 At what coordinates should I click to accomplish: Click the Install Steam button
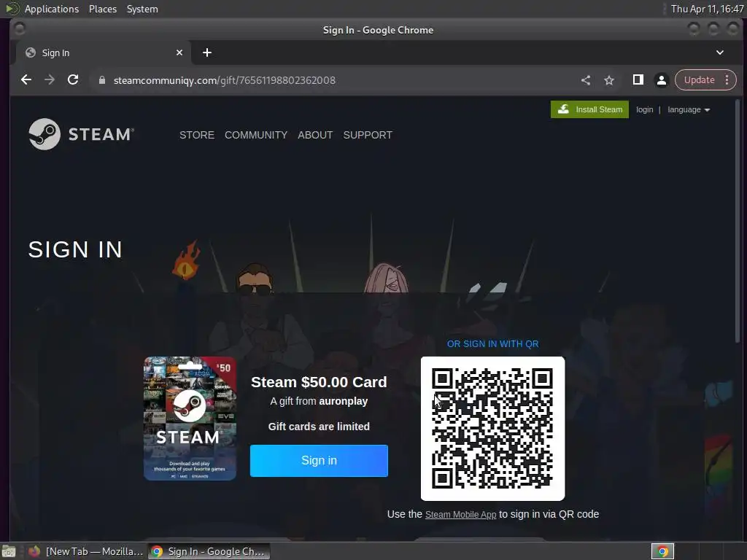589,109
